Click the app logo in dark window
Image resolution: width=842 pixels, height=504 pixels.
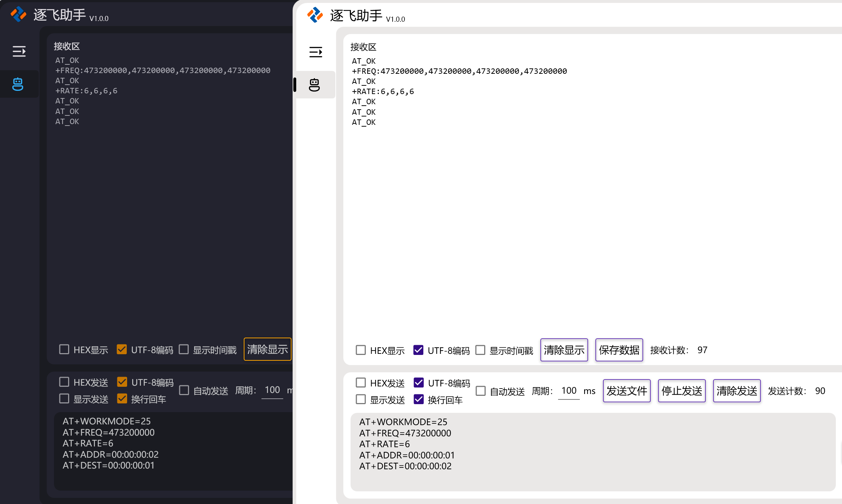[18, 15]
